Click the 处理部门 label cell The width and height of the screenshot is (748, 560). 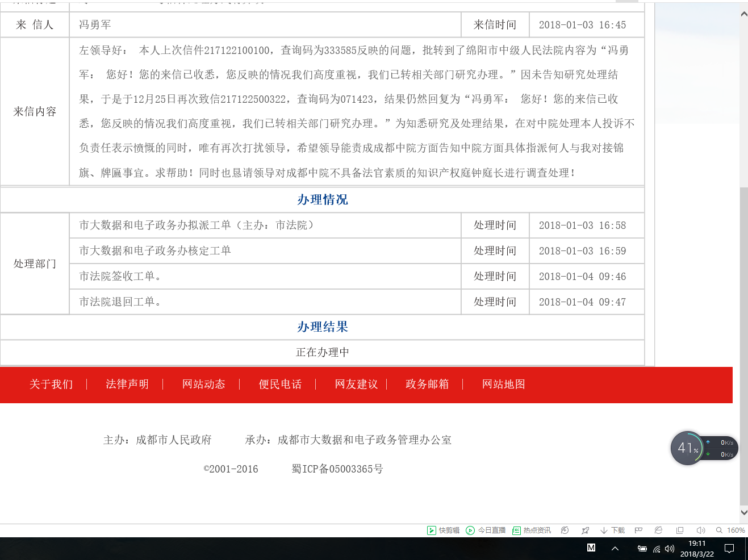tap(35, 264)
